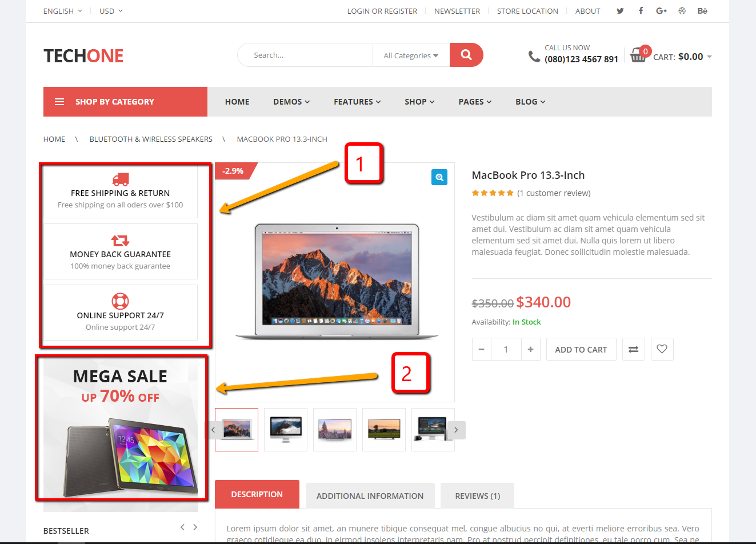Open the USD currency dropdown

[111, 11]
